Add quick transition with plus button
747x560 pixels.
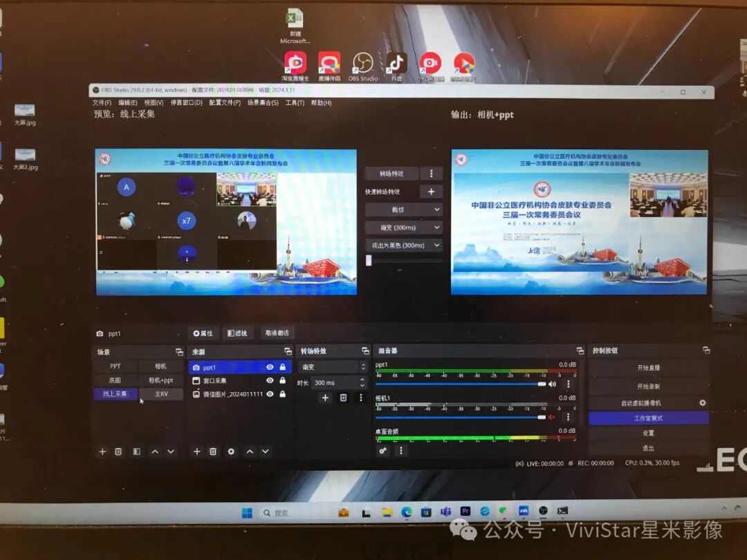click(431, 192)
